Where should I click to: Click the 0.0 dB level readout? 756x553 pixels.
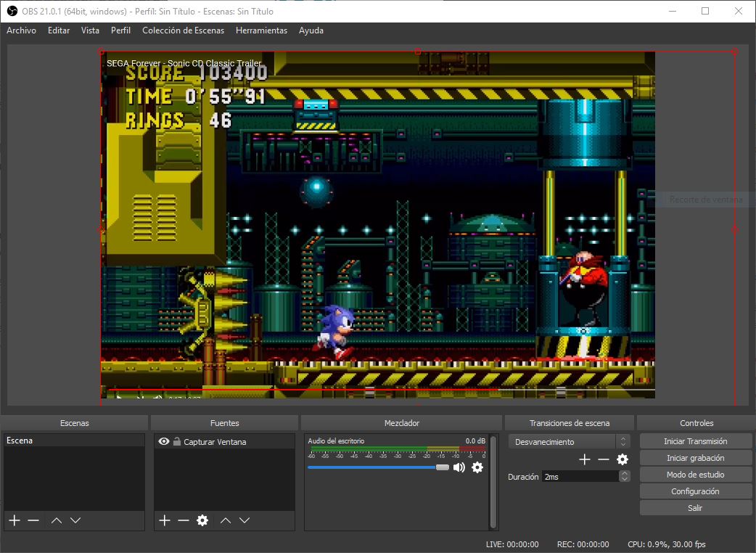point(475,441)
